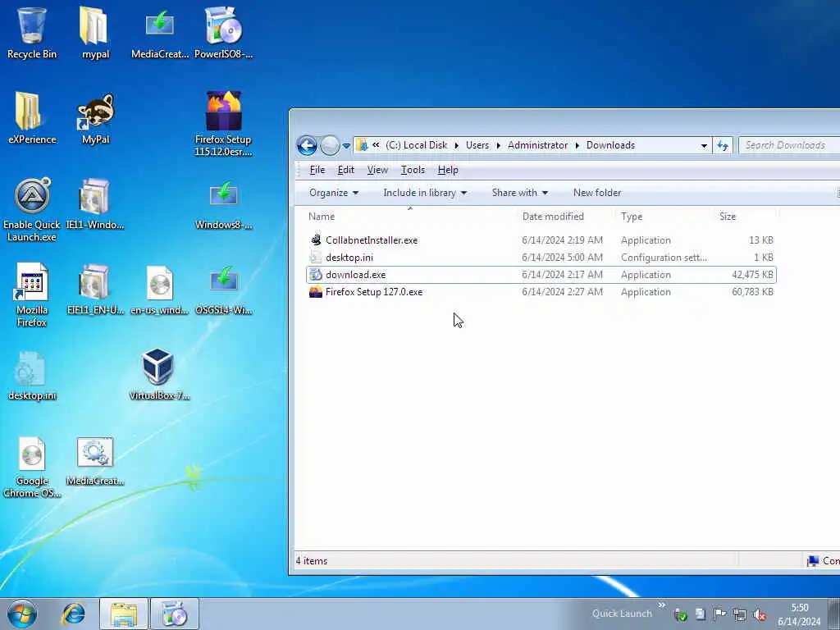Select the Google Chrome OS desktop icon
The height and width of the screenshot is (630, 840).
point(32,466)
